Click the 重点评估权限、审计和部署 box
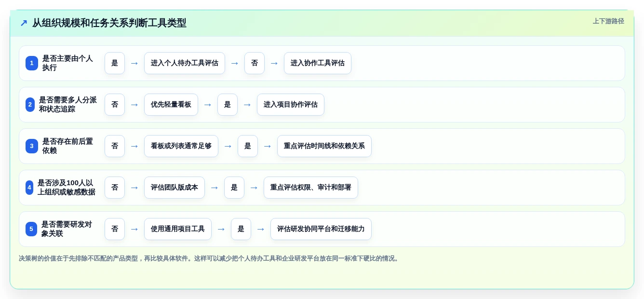Screen dimensions: 644x299 pyautogui.click(x=311, y=188)
